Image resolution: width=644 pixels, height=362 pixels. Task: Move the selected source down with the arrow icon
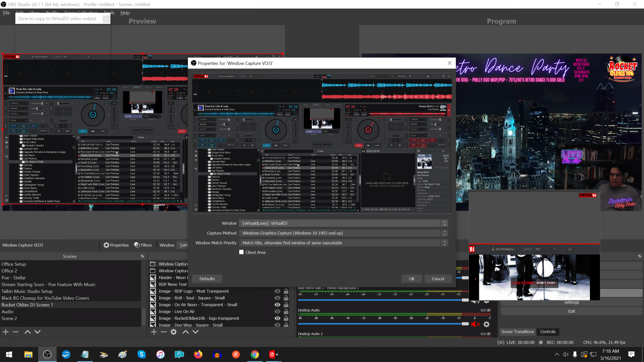click(195, 332)
